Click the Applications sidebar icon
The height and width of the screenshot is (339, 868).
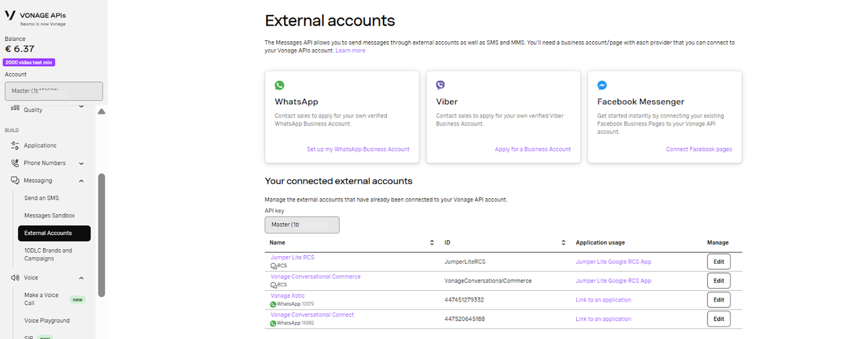click(x=15, y=146)
